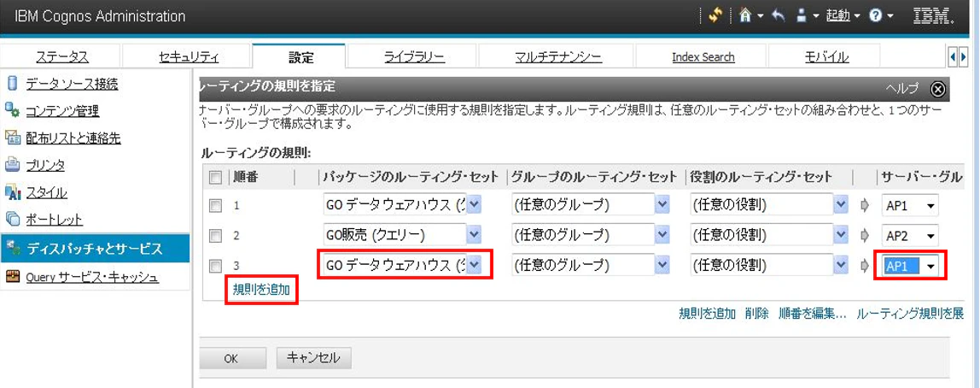Open スタイル link in sidebar
980x388 pixels.
click(46, 193)
